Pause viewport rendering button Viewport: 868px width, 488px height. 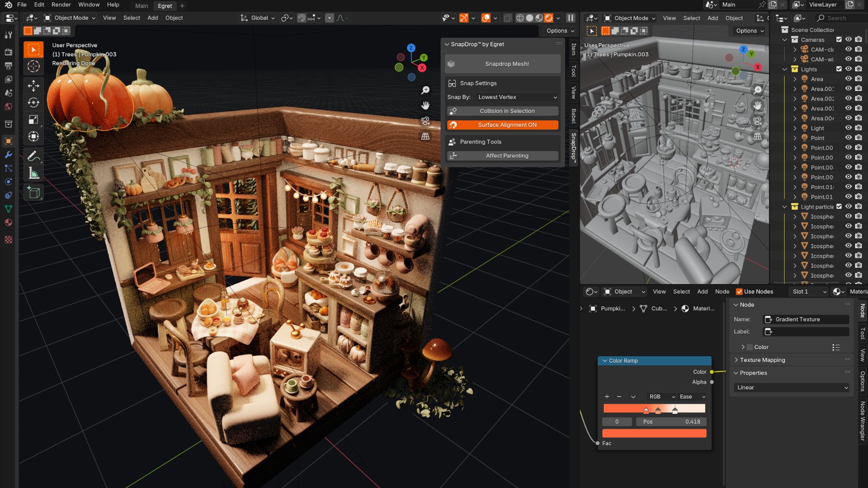click(571, 18)
